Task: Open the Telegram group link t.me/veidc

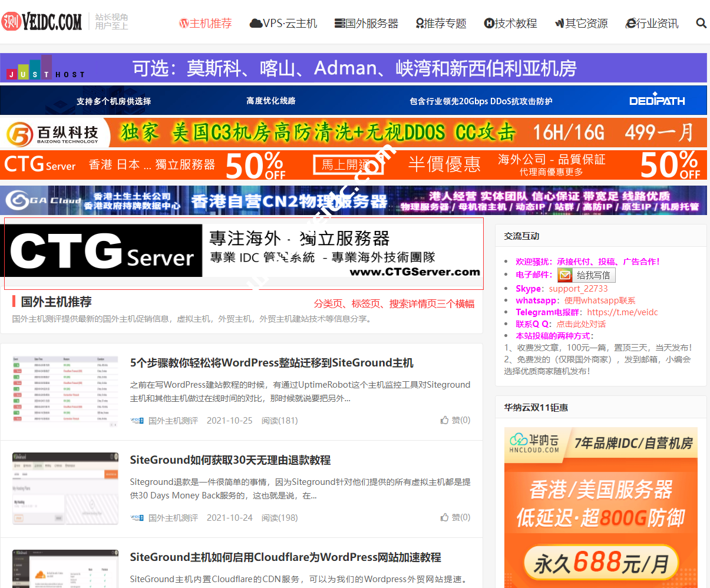Action: (622, 312)
